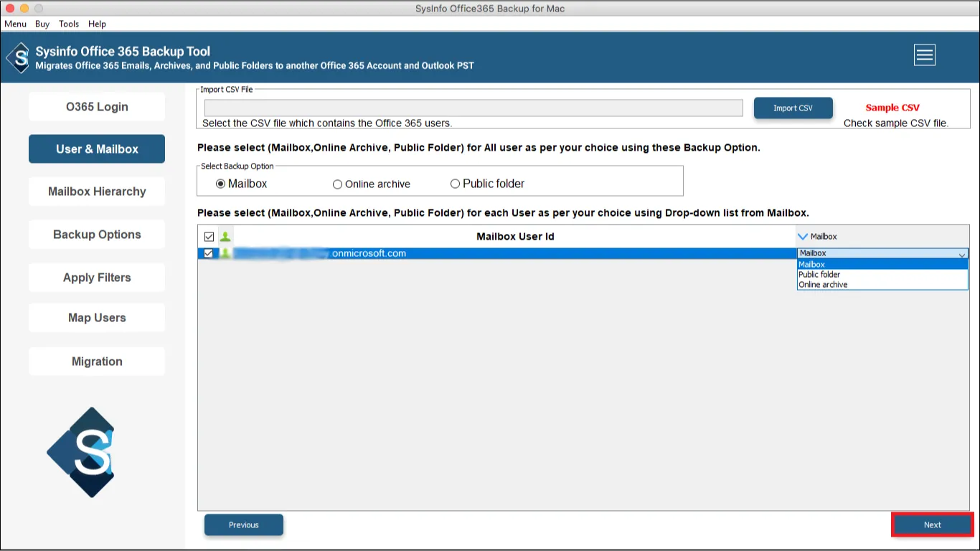This screenshot has width=980, height=551.
Task: Open the Buy menu
Action: click(42, 24)
